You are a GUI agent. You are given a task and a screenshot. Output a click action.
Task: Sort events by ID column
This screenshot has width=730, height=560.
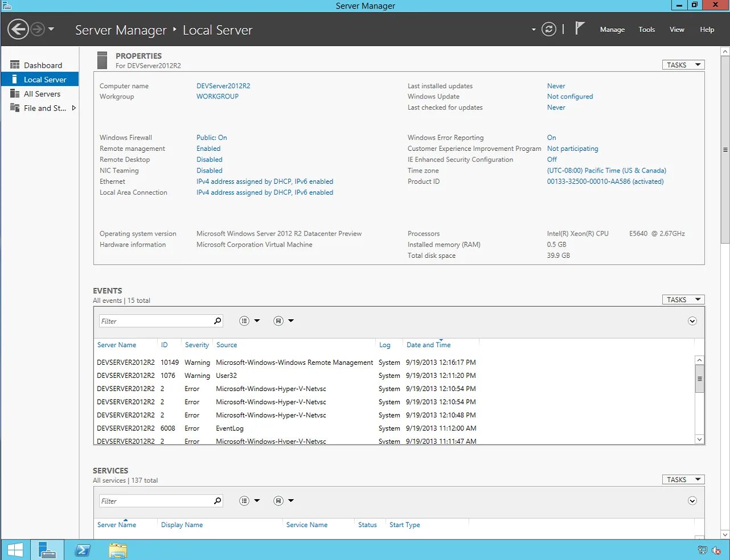164,345
